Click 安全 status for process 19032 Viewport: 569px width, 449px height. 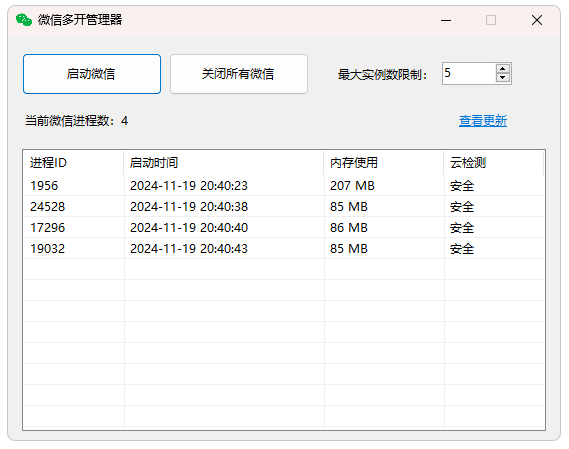[x=462, y=249]
